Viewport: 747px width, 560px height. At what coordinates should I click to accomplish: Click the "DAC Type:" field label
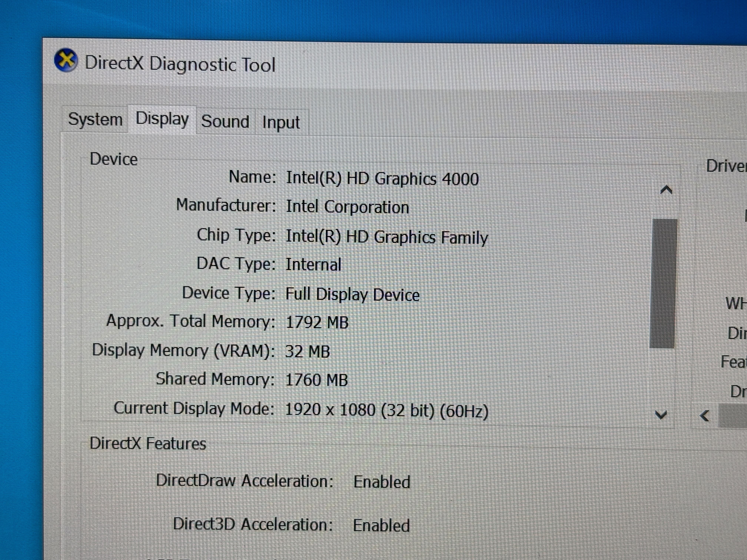[236, 264]
